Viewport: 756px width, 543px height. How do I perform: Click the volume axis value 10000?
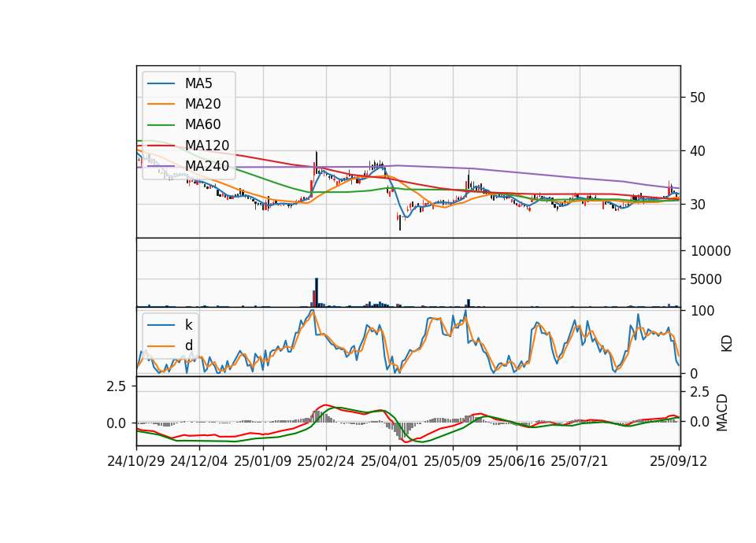[710, 251]
